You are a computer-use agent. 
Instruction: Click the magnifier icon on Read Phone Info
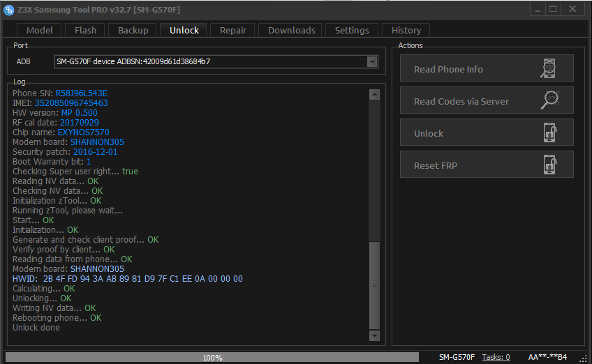click(x=548, y=68)
